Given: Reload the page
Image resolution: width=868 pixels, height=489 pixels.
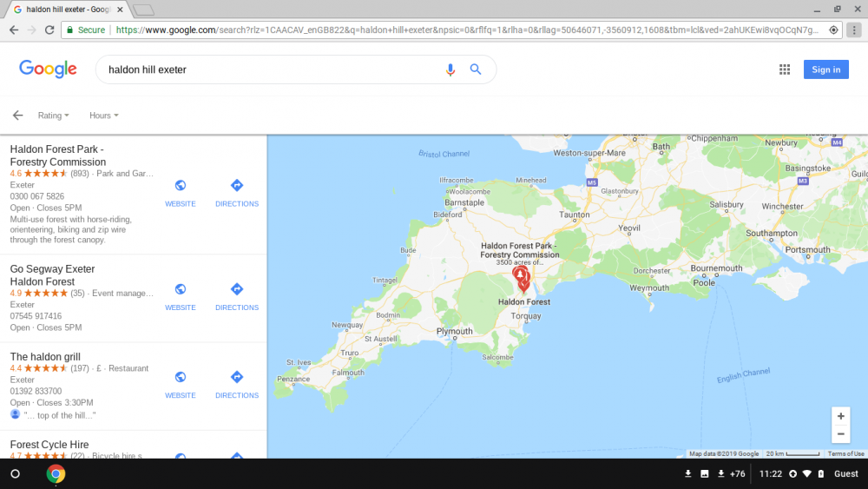Looking at the screenshot, I should 49,30.
